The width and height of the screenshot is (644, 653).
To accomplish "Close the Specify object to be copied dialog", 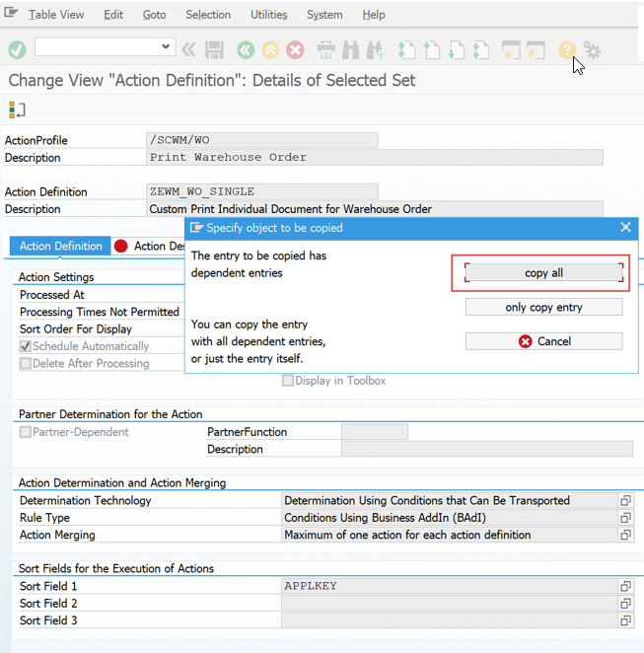I will click(x=625, y=227).
